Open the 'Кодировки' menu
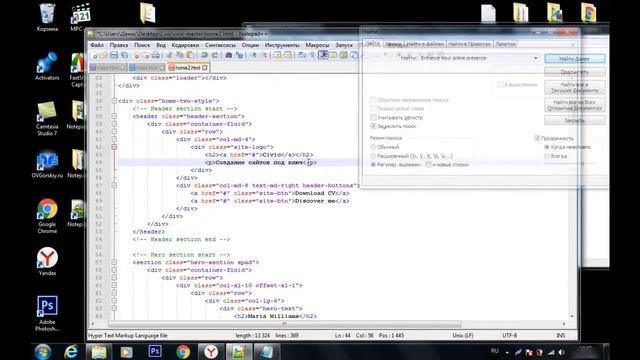The width and height of the screenshot is (640, 360). [185, 45]
